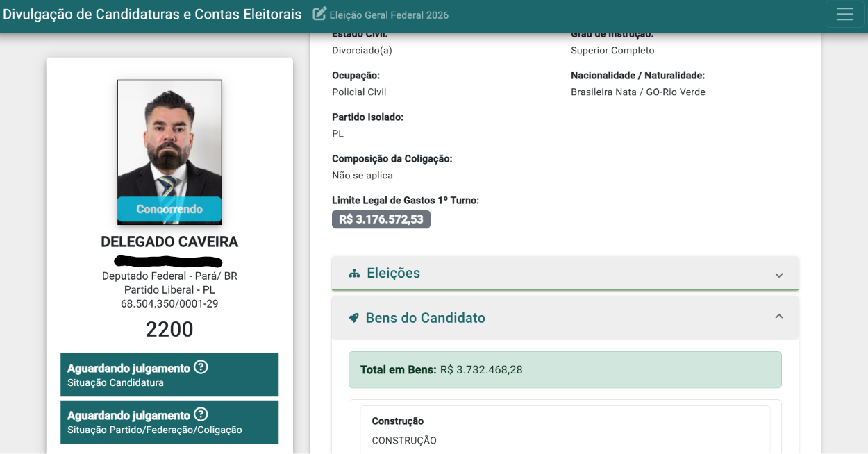Click the help icon next to Situação Candidatura
Screen dimensions: 868x454
[201, 367]
